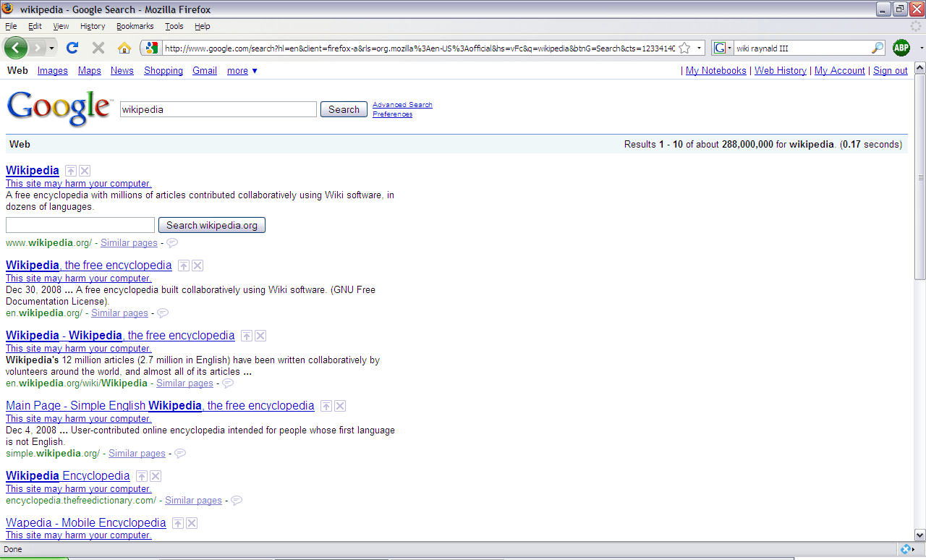Open 'Main Page - Simple English Wikipedia' result link
Viewport: 926px width, 560px height.
pos(160,406)
